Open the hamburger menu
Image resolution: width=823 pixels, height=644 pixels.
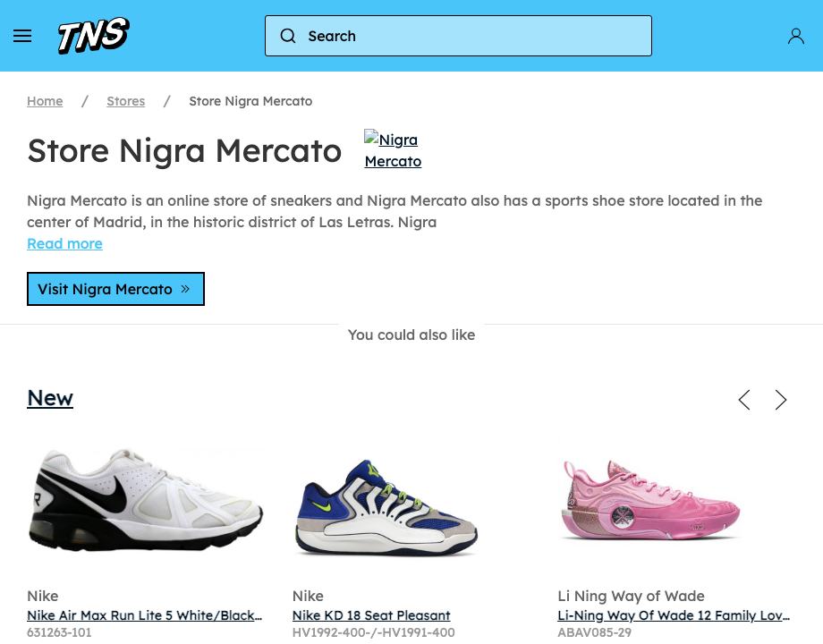coord(22,36)
